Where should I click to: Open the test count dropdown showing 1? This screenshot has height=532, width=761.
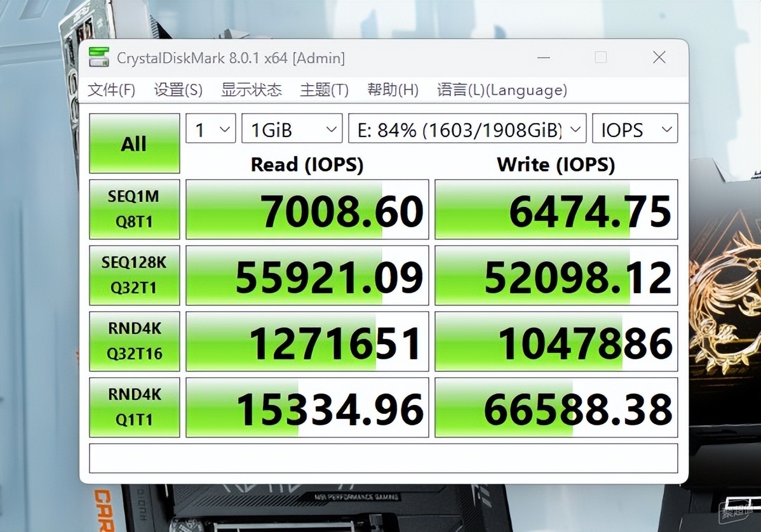(x=210, y=130)
